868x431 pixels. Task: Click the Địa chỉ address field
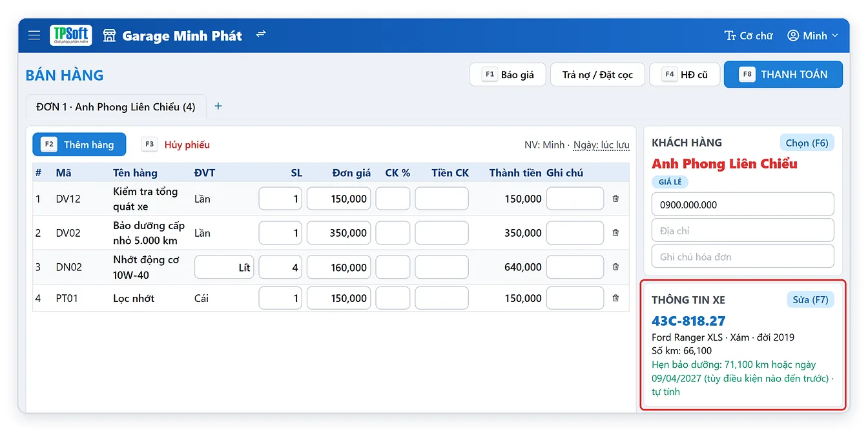point(743,230)
